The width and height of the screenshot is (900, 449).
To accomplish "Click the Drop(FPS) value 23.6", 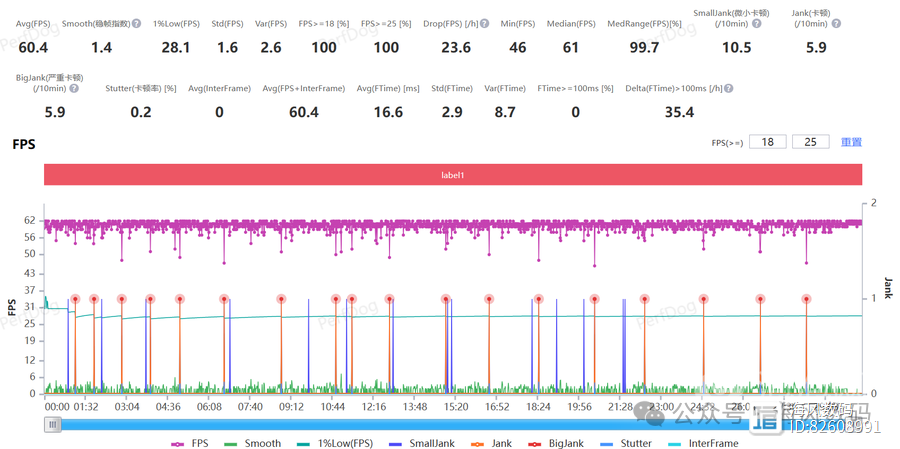I will coord(456,48).
